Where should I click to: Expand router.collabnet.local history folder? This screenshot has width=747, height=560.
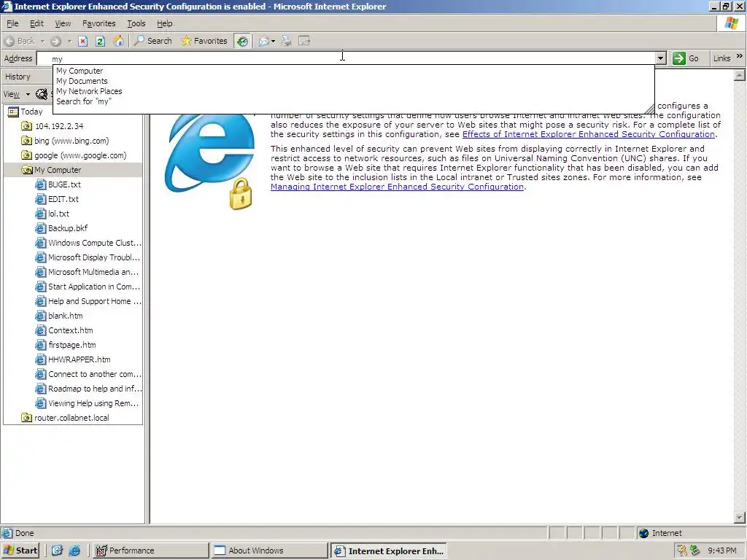[65, 418]
